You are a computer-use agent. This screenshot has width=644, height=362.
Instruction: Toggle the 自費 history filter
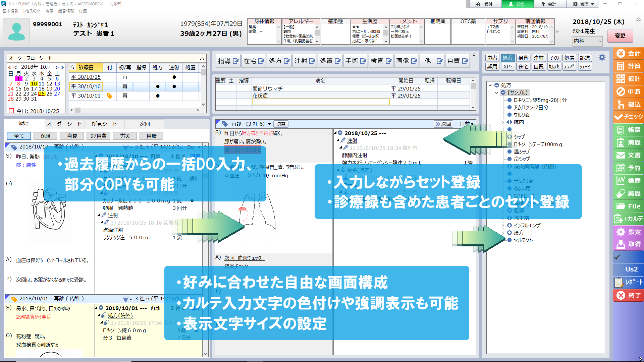[x=72, y=136]
